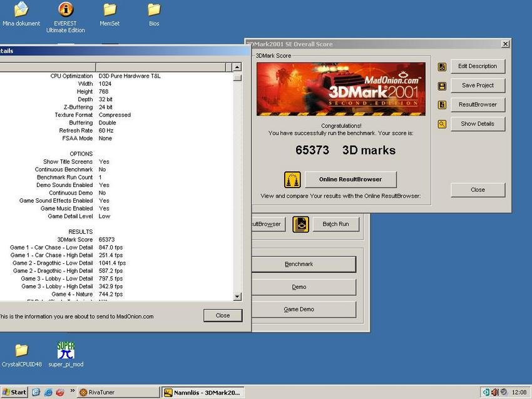Open the Mina dokument desktop folder

[x=21, y=14]
